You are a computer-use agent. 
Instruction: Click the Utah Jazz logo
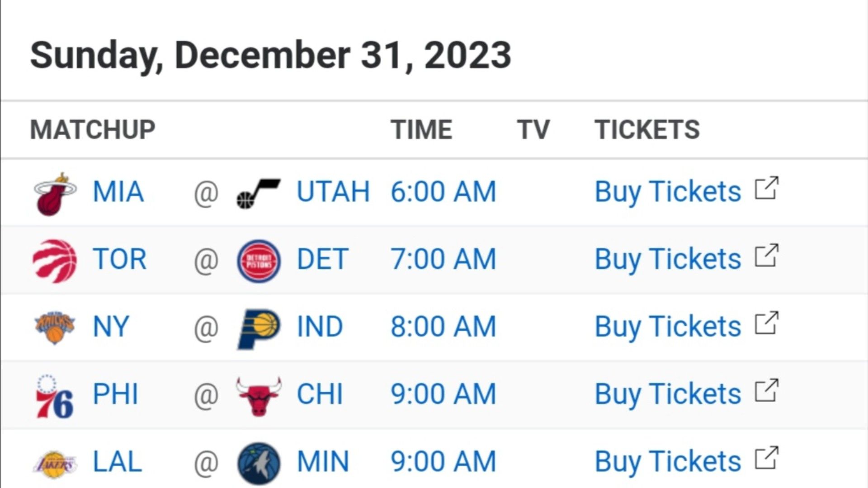coord(259,194)
